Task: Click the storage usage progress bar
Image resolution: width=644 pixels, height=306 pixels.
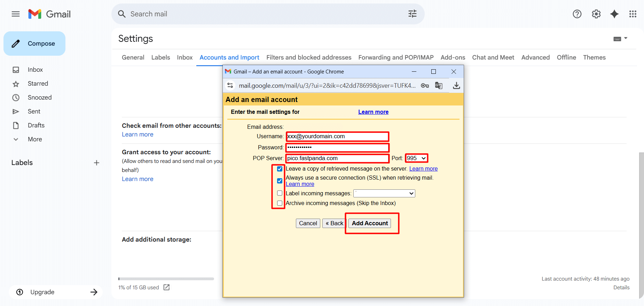Action: click(x=166, y=279)
